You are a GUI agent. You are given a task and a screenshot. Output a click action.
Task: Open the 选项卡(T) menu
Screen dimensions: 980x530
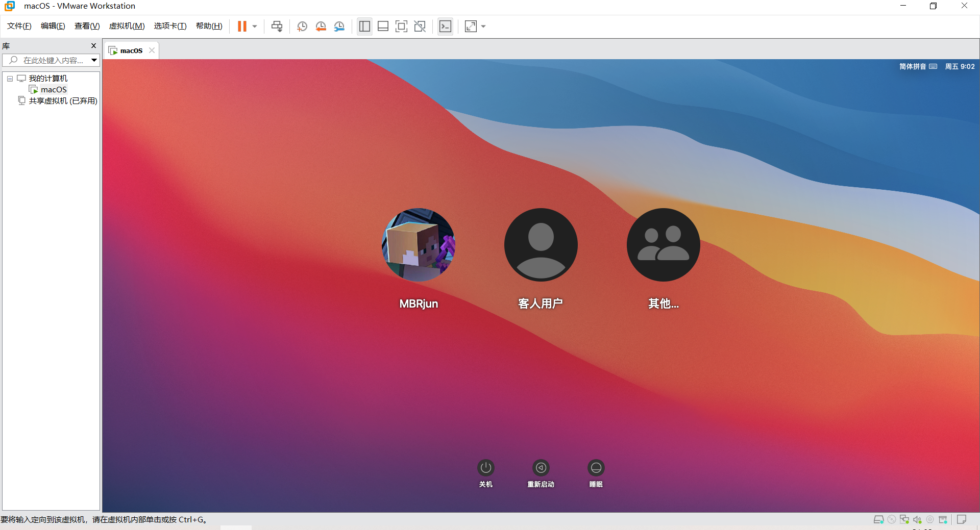click(x=170, y=26)
